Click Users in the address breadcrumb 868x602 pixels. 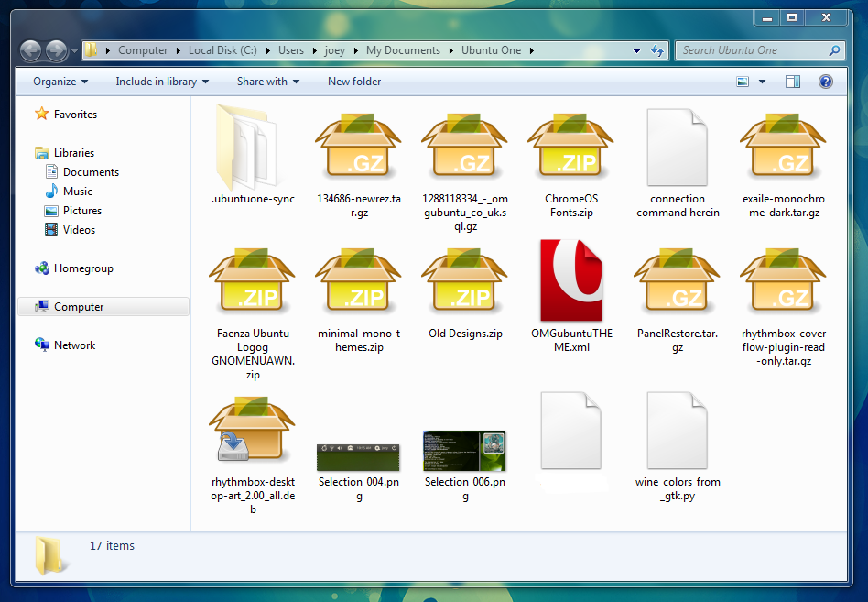291,50
